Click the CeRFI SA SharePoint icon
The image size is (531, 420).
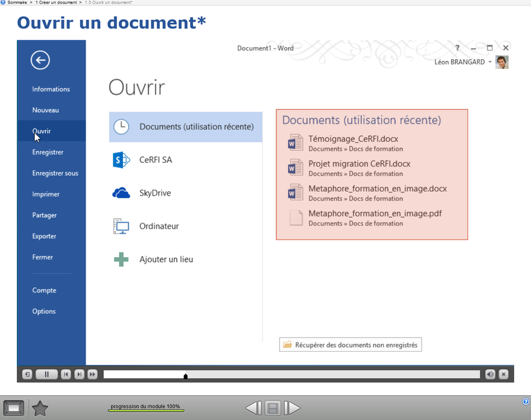tap(121, 160)
